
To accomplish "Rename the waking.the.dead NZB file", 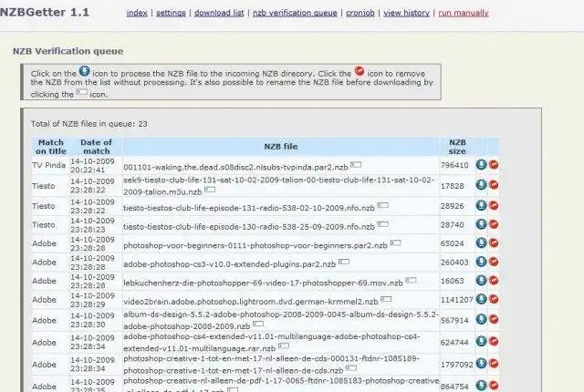I will pyautogui.click(x=356, y=164).
